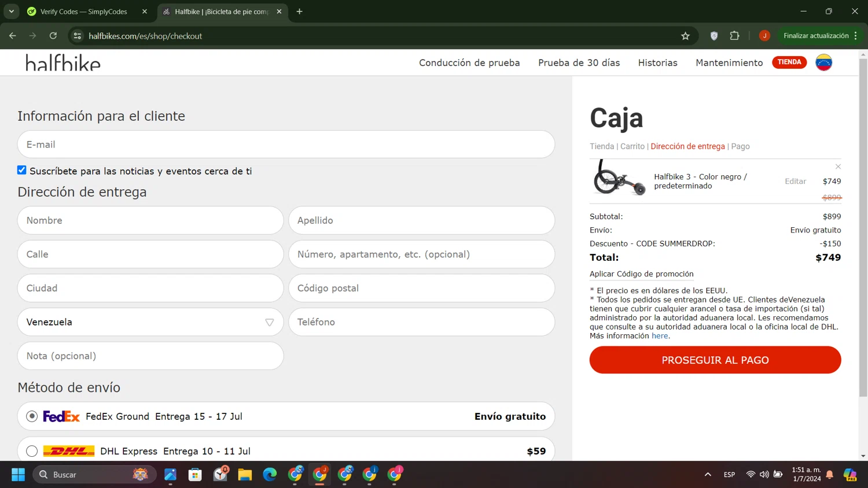
Task: Show hidden system tray icons
Action: 708,475
